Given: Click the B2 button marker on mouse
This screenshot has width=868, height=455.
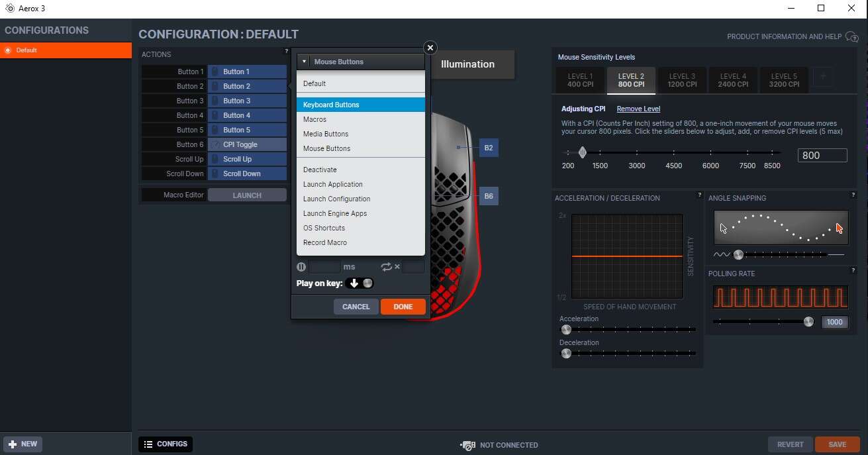Looking at the screenshot, I should pyautogui.click(x=488, y=148).
